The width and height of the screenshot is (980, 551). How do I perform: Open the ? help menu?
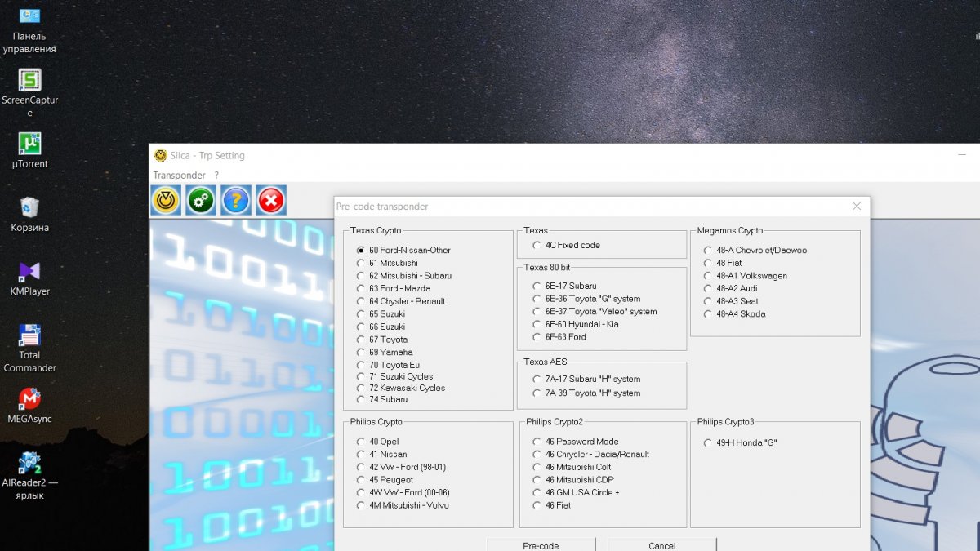tap(216, 176)
